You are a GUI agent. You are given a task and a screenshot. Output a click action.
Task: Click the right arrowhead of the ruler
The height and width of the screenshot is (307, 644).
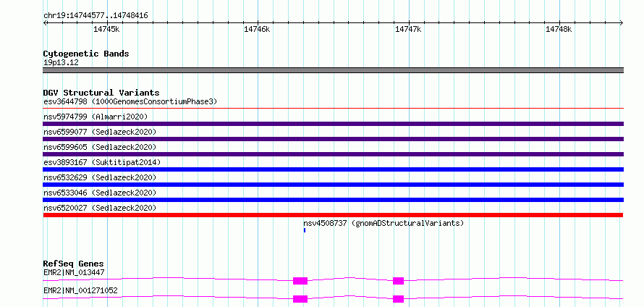621,22
